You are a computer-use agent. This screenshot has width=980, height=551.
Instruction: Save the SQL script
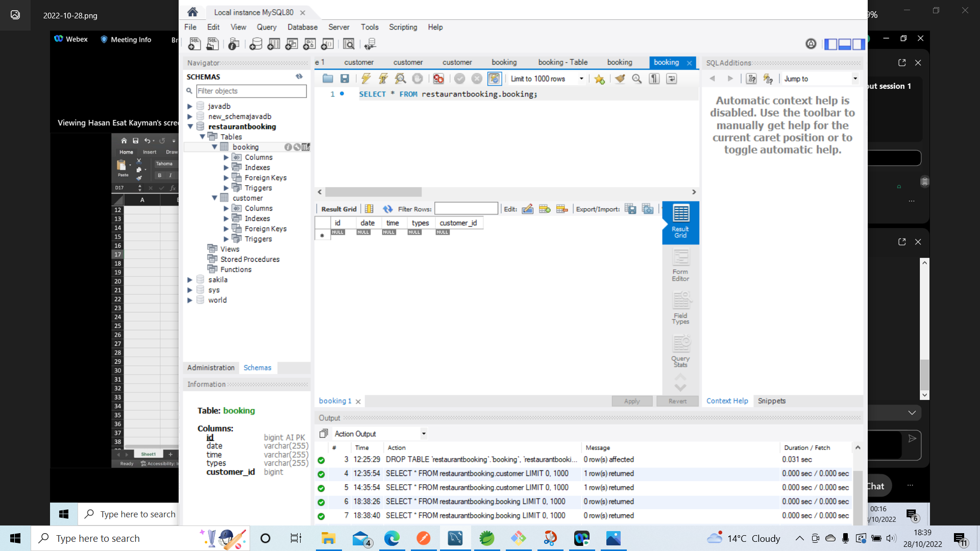[x=345, y=79]
